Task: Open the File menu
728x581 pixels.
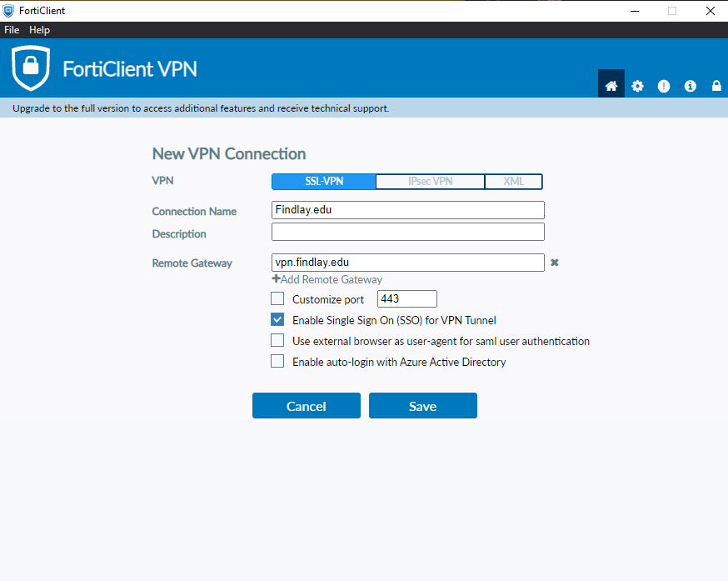Action: pyautogui.click(x=12, y=30)
